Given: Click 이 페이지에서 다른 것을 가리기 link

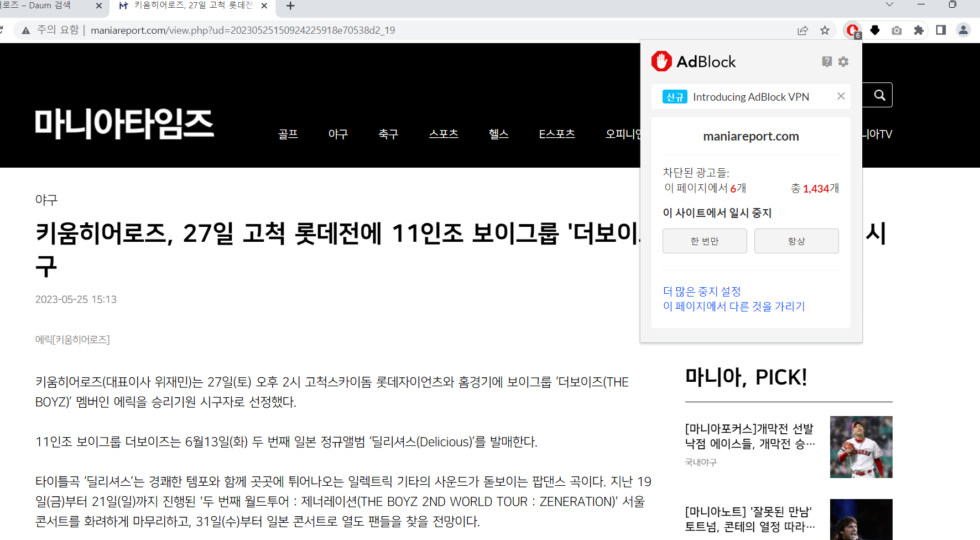Looking at the screenshot, I should 734,306.
